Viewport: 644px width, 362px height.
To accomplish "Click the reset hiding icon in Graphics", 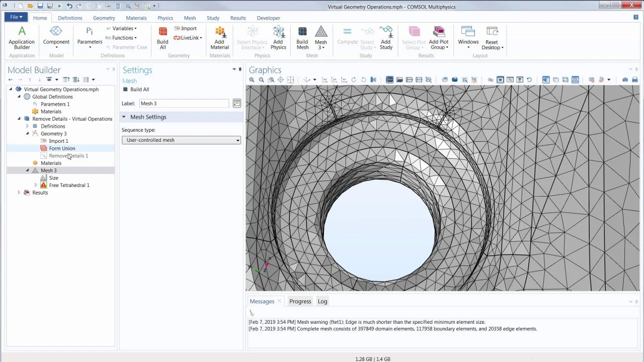I will pos(529,80).
